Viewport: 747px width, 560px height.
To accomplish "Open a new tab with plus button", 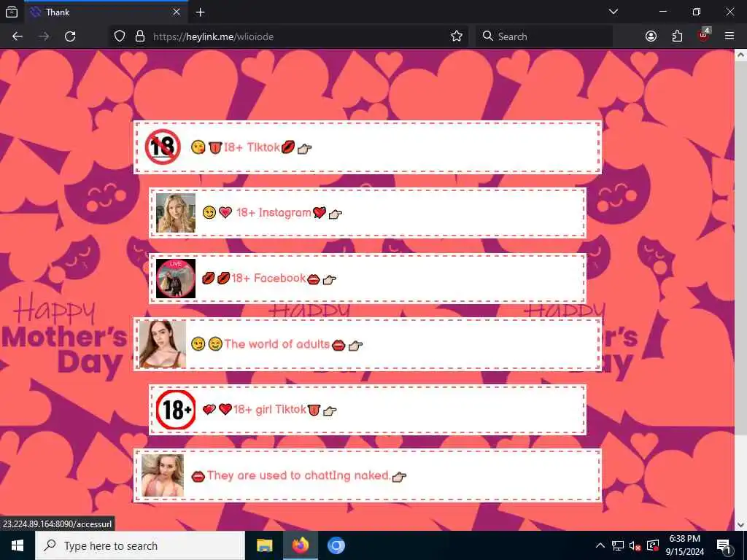I will (x=200, y=12).
